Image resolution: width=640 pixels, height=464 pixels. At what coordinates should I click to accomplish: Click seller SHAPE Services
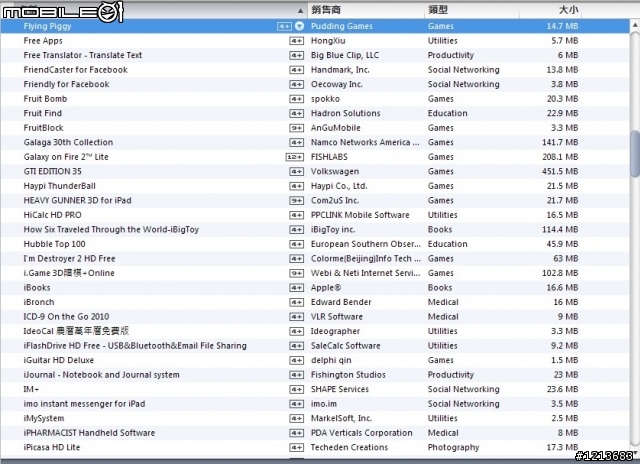340,389
